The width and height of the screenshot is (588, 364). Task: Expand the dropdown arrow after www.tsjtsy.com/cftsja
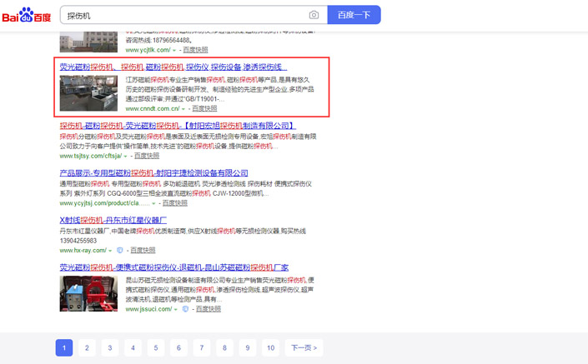tap(127, 156)
